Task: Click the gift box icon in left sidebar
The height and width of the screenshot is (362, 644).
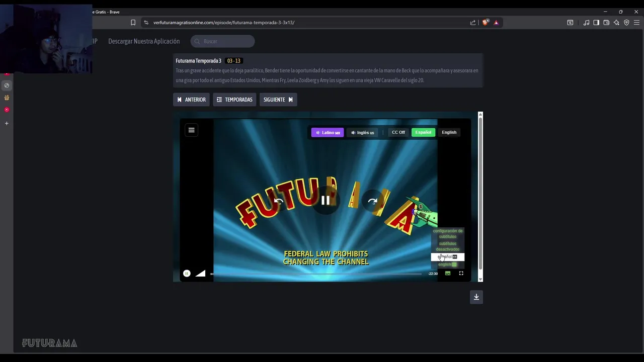Action: click(x=7, y=98)
